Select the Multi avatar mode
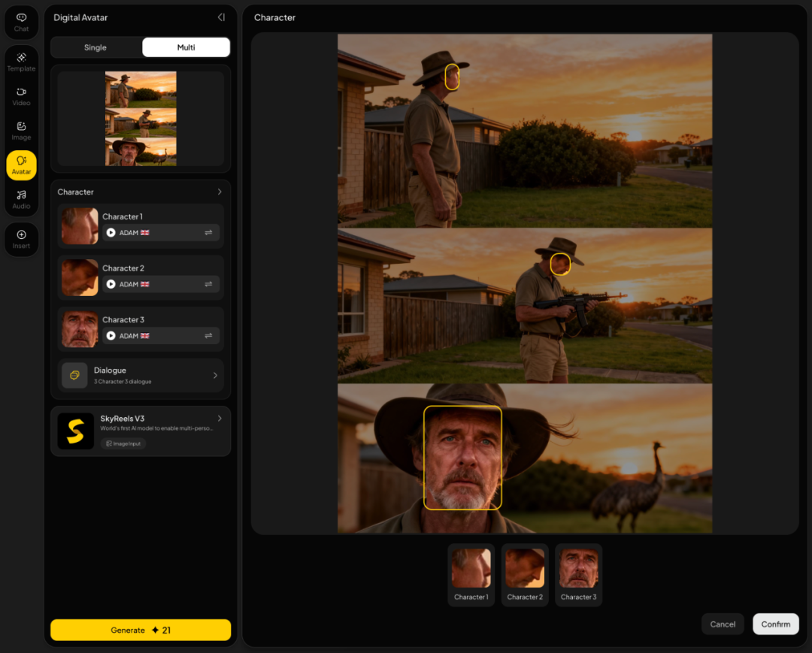This screenshot has width=812, height=653. (186, 47)
